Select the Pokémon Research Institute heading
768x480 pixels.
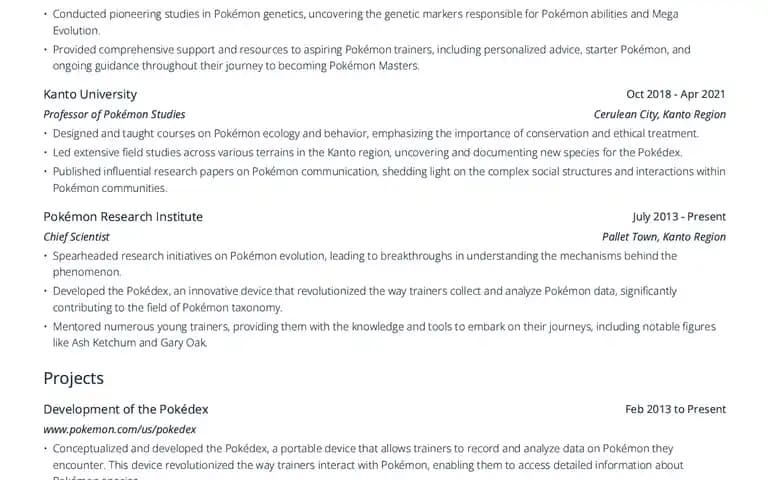[123, 216]
